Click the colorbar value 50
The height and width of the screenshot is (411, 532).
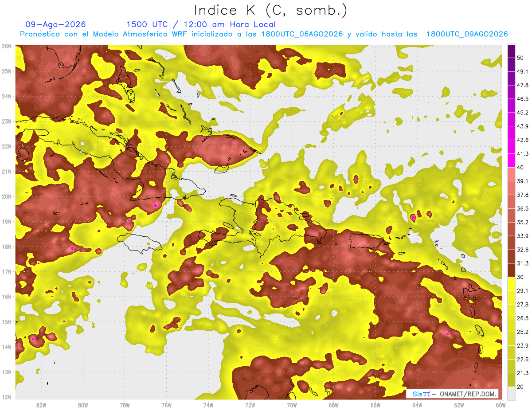[521, 58]
